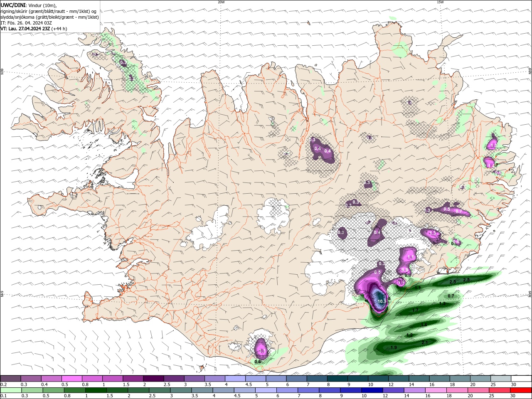The width and height of the screenshot is (532, 399).
Task: Click the 15W longitude label at top
Action: (x=440, y=2)
